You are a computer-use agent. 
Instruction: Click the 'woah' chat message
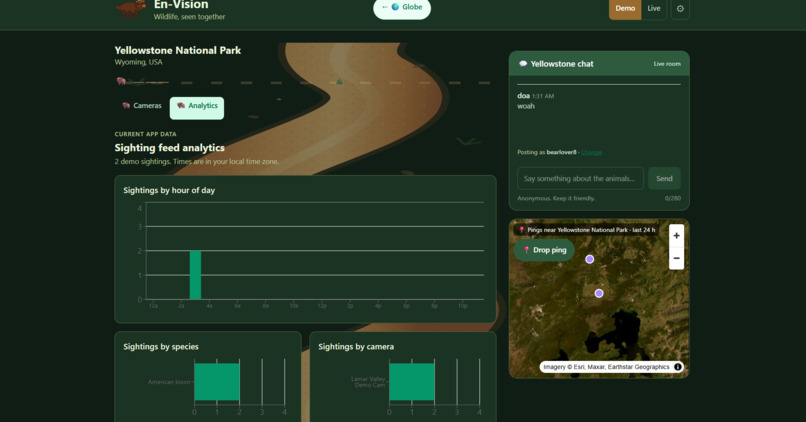526,106
